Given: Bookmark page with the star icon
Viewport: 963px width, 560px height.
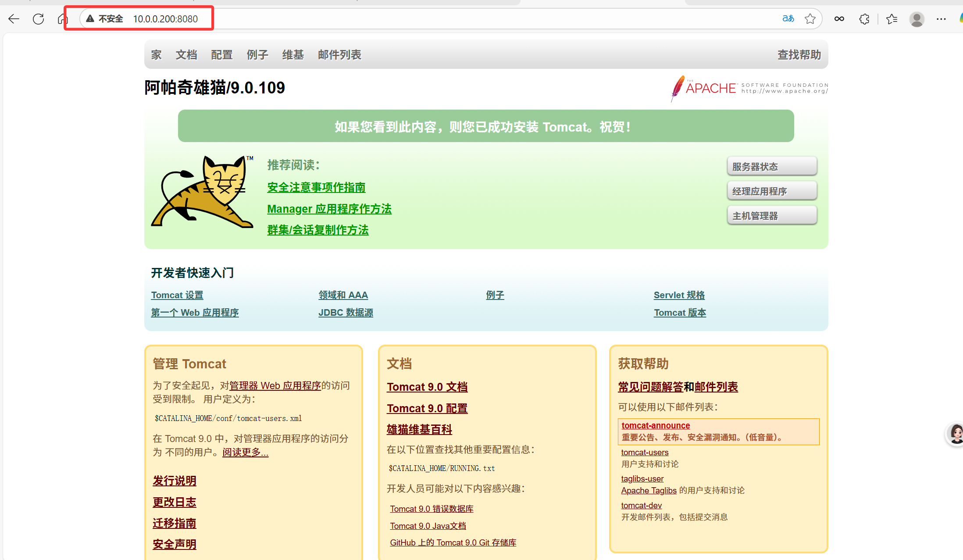Looking at the screenshot, I should [810, 19].
